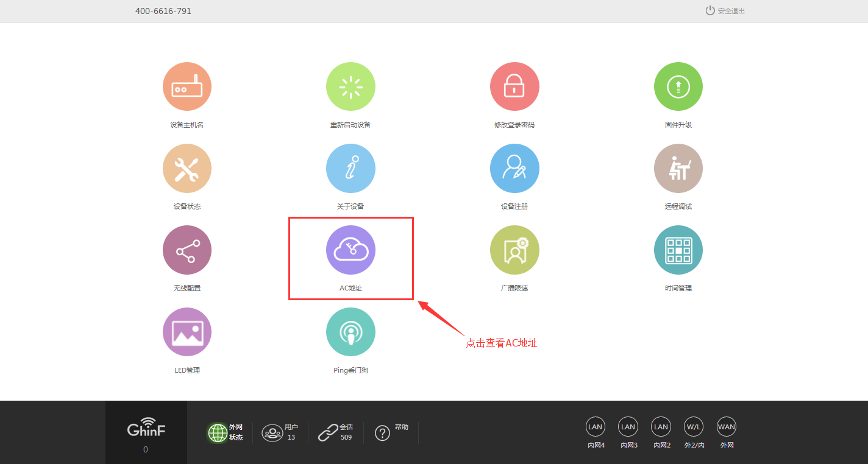Click the AC地址 cloud icon
This screenshot has width=868, height=464.
tap(350, 250)
